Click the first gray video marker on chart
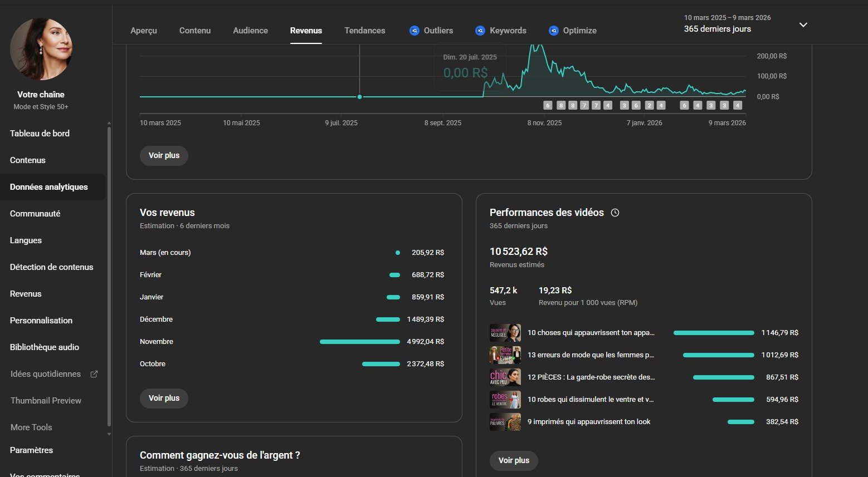Viewport: 868px width, 477px height. tap(548, 105)
